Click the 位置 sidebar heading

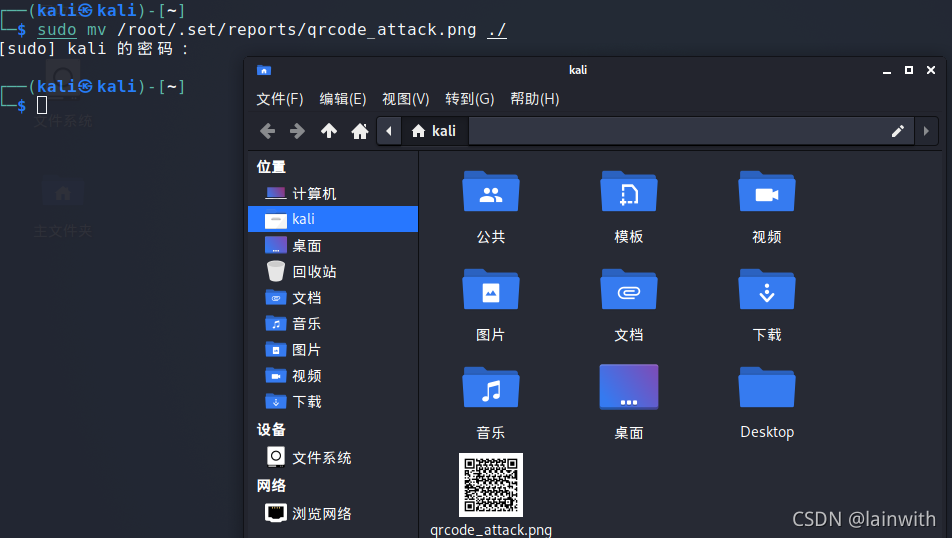pyautogui.click(x=271, y=167)
